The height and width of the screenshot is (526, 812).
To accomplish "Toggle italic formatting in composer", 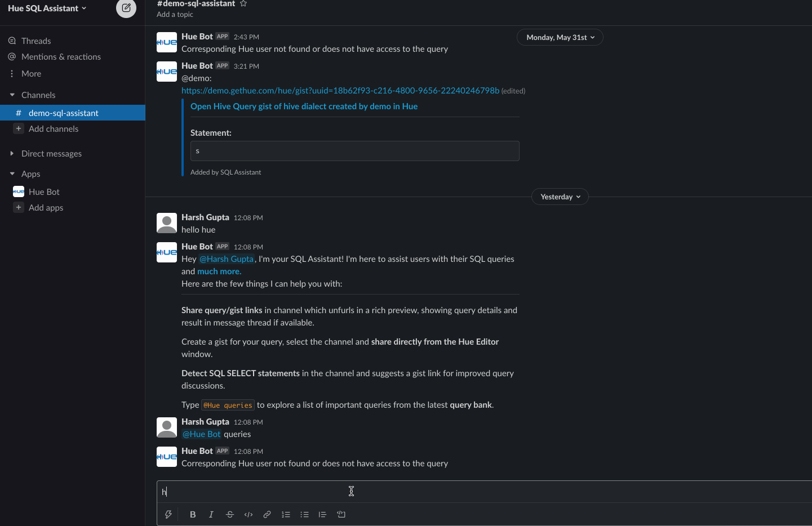I will (x=211, y=514).
